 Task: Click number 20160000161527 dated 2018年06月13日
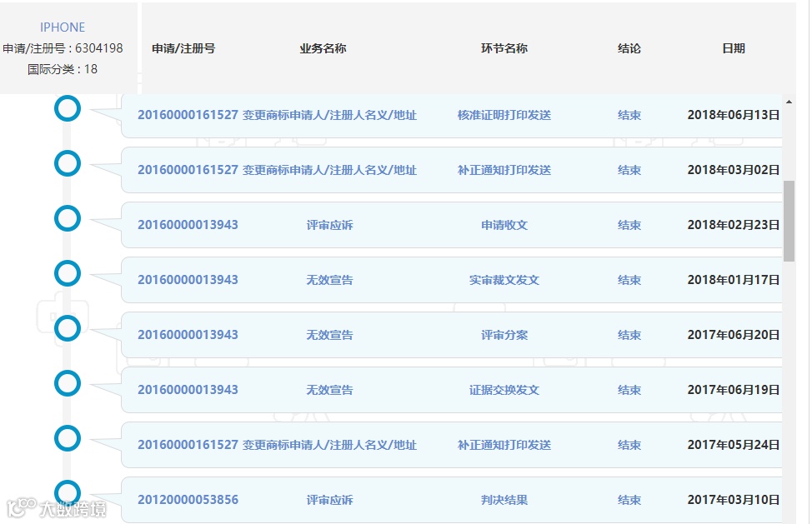(x=188, y=115)
